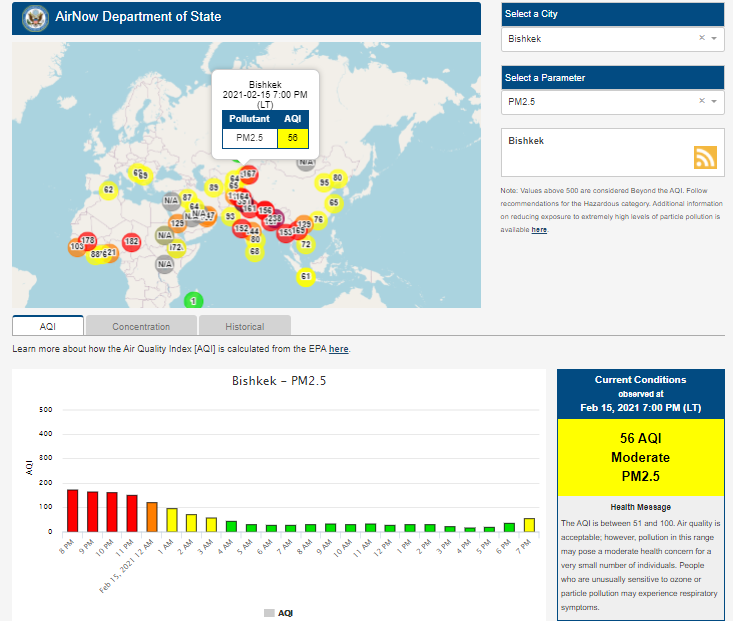Open 'here' link about particle pollution exposure

pos(539,229)
